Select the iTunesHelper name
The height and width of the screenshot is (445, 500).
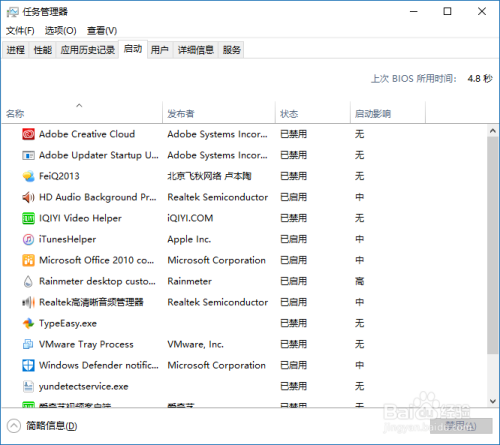click(68, 239)
